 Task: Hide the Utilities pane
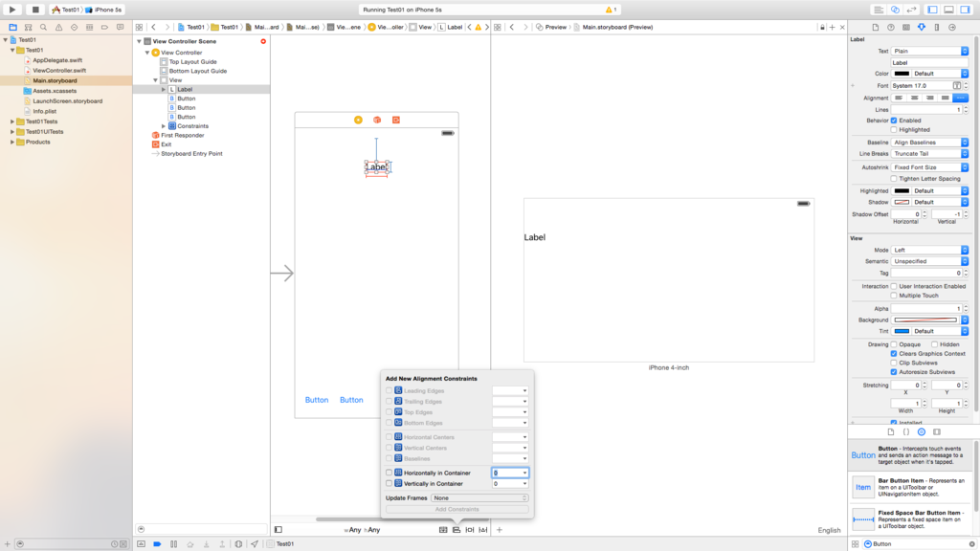[x=965, y=10]
